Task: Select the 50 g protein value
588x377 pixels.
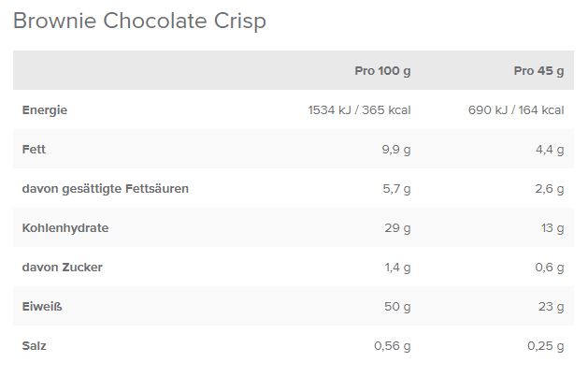Action: (397, 306)
